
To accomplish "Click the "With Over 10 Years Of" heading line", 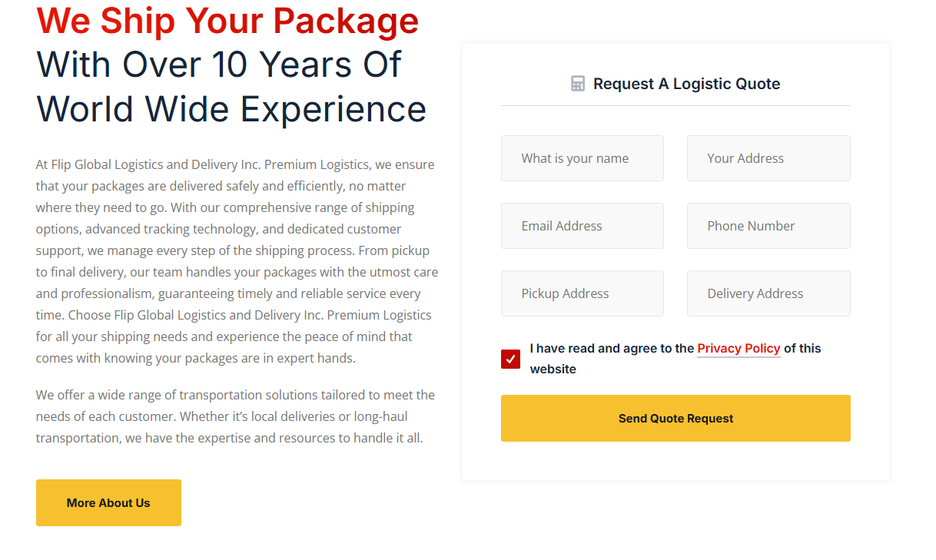I will 219,64.
